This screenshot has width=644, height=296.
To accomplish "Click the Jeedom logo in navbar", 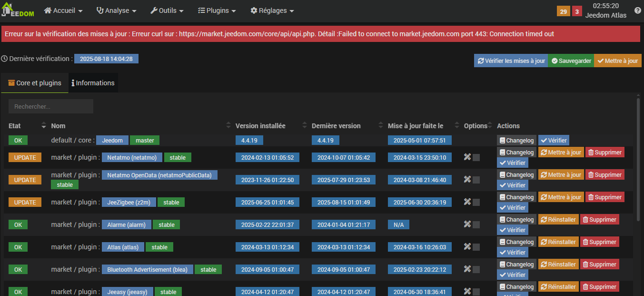I will 19,11.
